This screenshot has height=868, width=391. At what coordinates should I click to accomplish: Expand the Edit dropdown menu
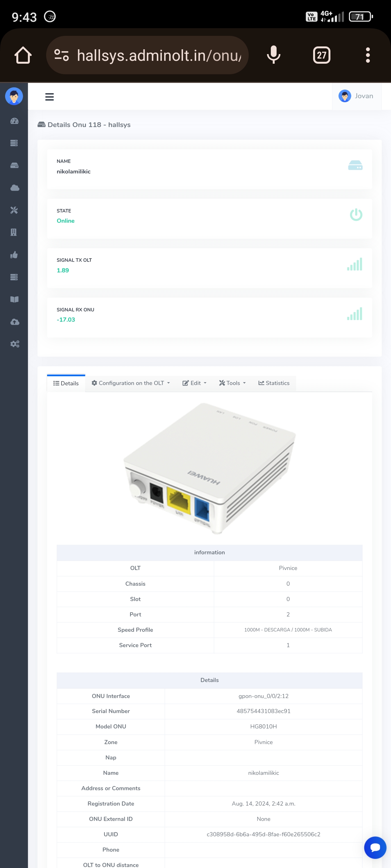[194, 383]
